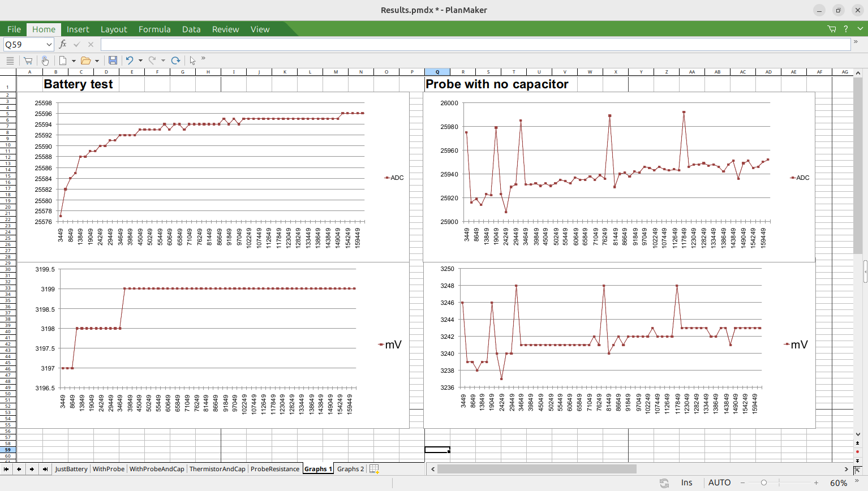Click in the formula edit field
Image resolution: width=868 pixels, height=491 pixels.
click(475, 44)
